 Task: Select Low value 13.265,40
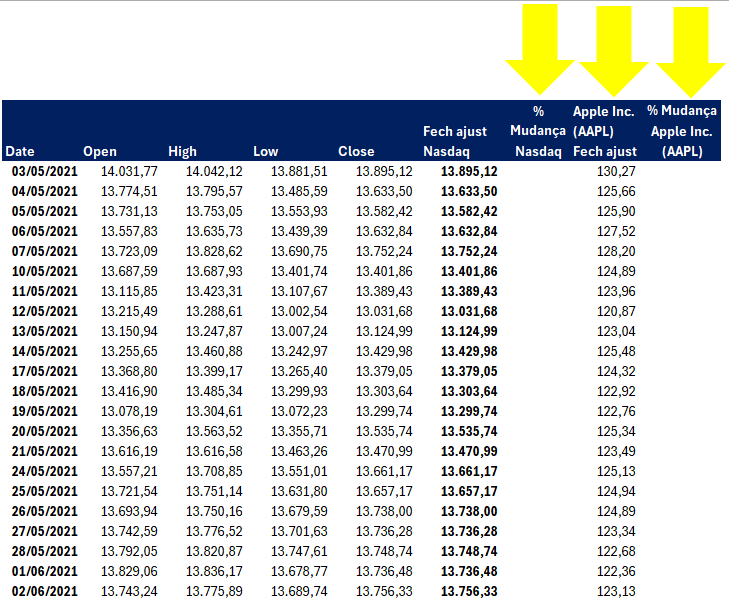click(299, 371)
